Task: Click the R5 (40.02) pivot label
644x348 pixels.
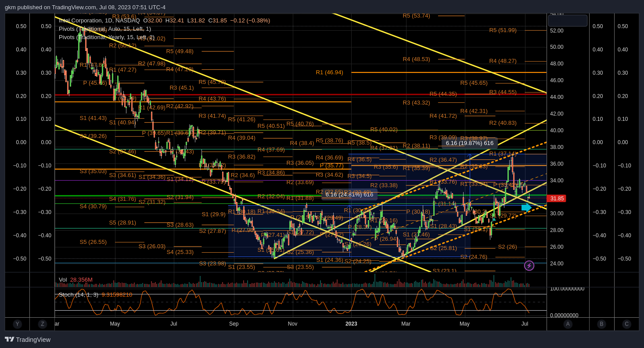Action: tap(384, 130)
